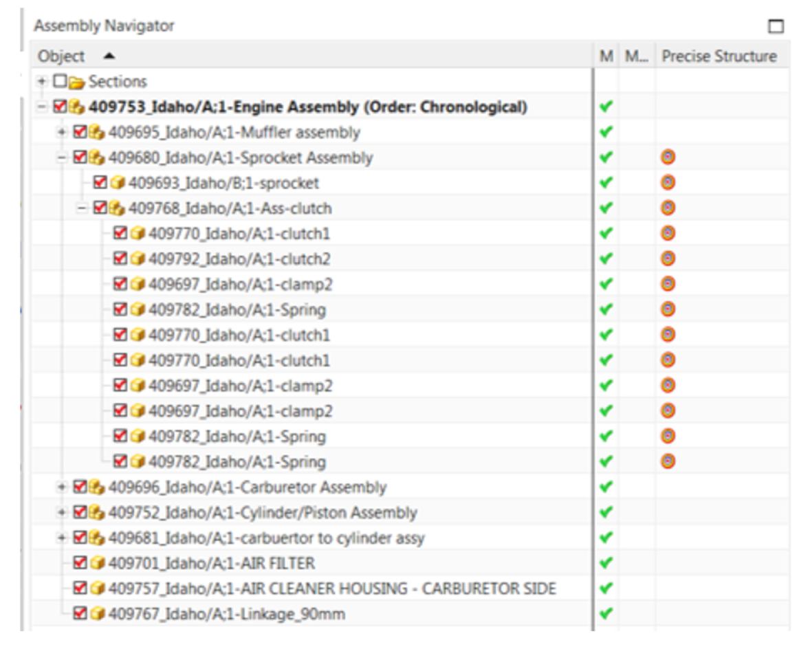Click the 409693 sprocket part cube icon

click(x=118, y=183)
